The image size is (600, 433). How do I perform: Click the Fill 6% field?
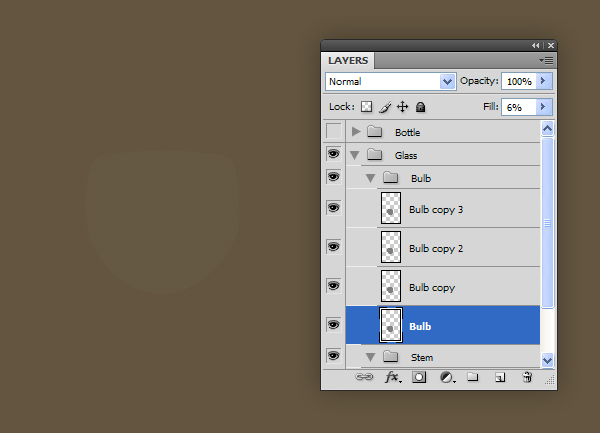[x=519, y=107]
